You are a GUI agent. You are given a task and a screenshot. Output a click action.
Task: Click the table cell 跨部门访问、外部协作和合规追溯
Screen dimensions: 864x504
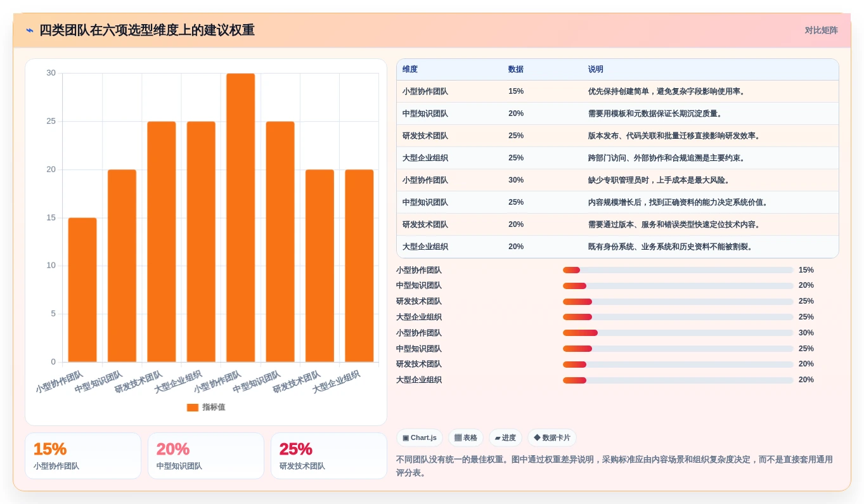click(711, 158)
